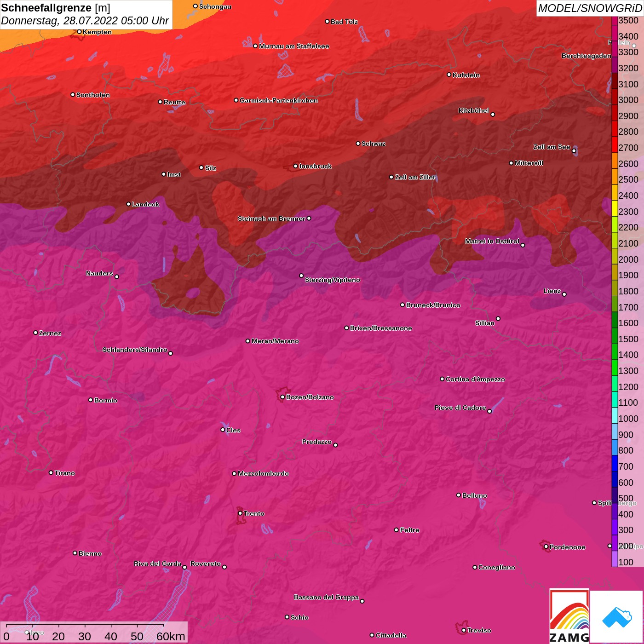Screen dimensions: 644x644
Task: Click the 1300 m green legend swatch
Action: point(615,368)
